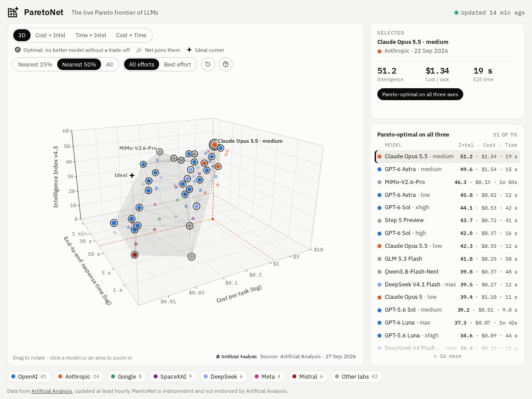The height and width of the screenshot is (399, 532).
Task: Click the Source: Artificial Analysis caption
Action: pyautogui.click(x=308, y=356)
